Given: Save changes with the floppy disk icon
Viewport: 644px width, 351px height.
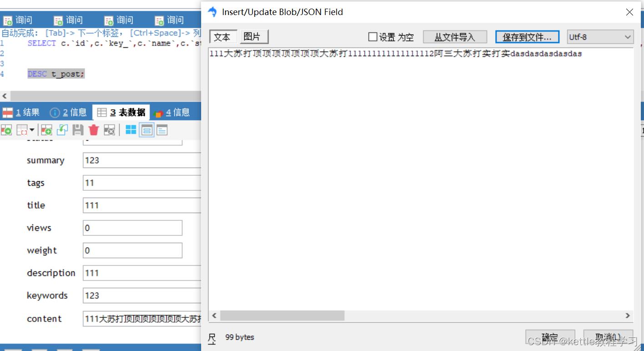Looking at the screenshot, I should [78, 130].
